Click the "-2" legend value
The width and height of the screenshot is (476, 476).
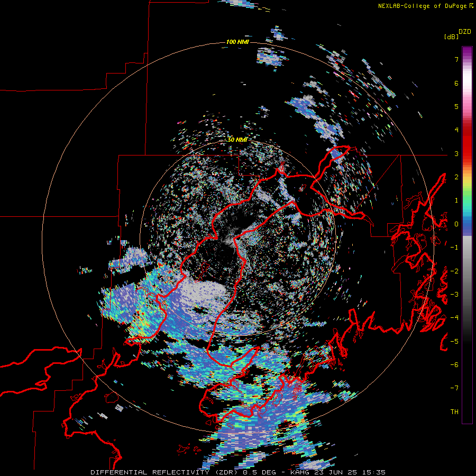[x=454, y=271]
